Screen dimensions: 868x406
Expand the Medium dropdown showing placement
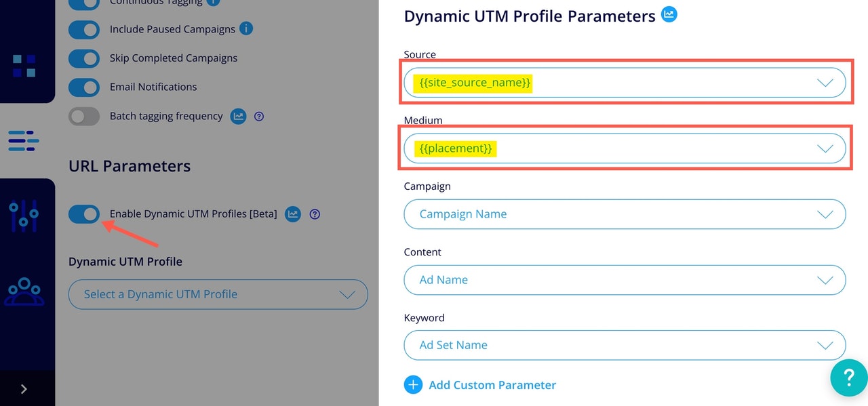click(625, 148)
